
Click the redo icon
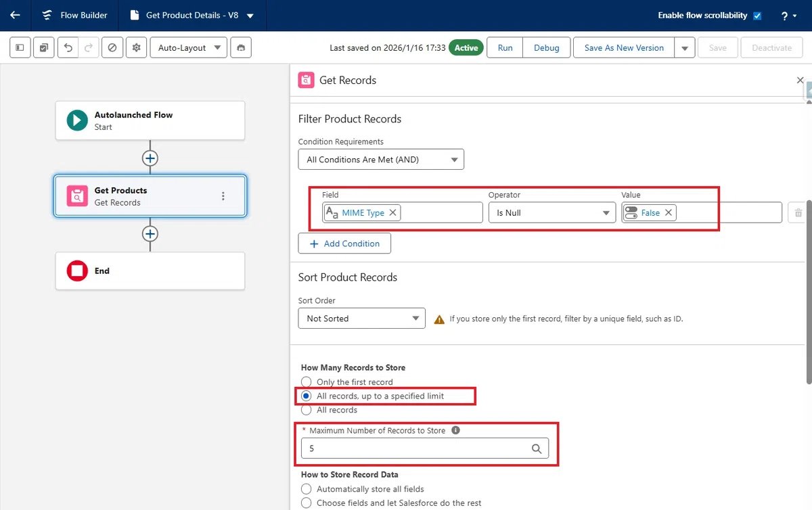coord(88,48)
